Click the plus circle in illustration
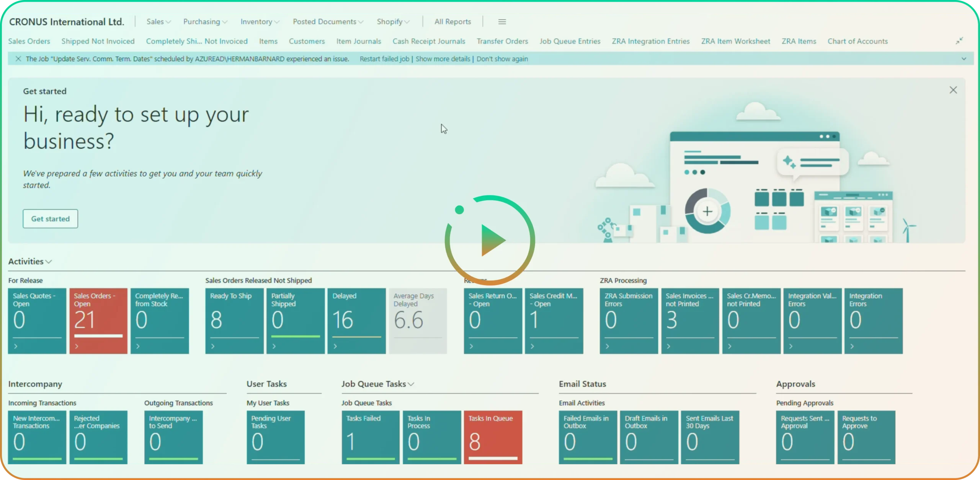Viewport: 980px width, 480px height. coord(707,211)
